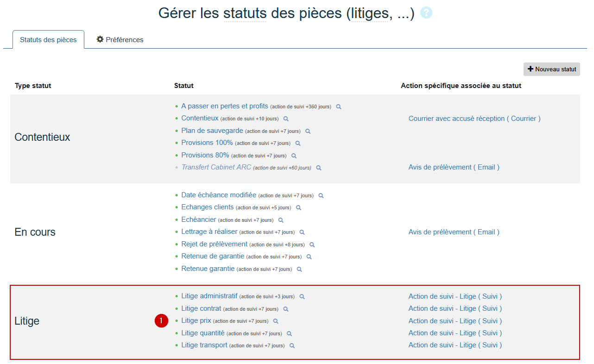Click magnifier icon beside Litige administratif

coord(302,297)
